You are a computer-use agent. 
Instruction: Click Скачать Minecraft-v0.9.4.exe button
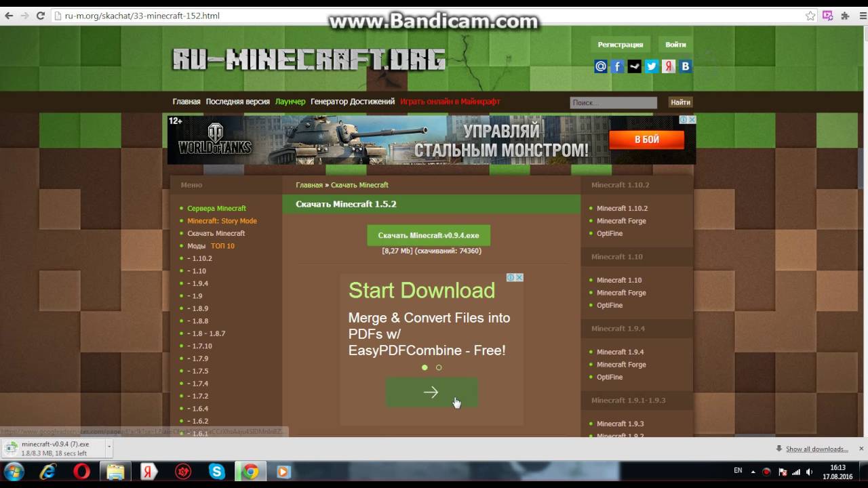coord(429,235)
